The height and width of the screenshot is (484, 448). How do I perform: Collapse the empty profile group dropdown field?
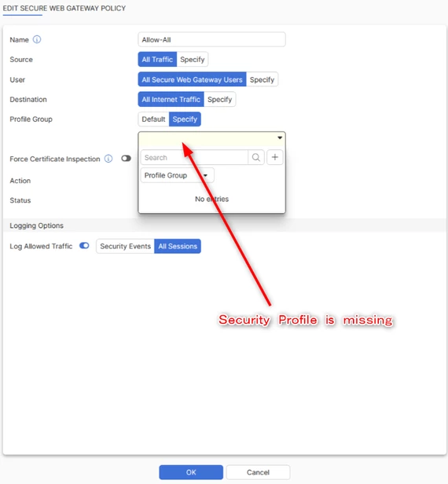pos(211,138)
